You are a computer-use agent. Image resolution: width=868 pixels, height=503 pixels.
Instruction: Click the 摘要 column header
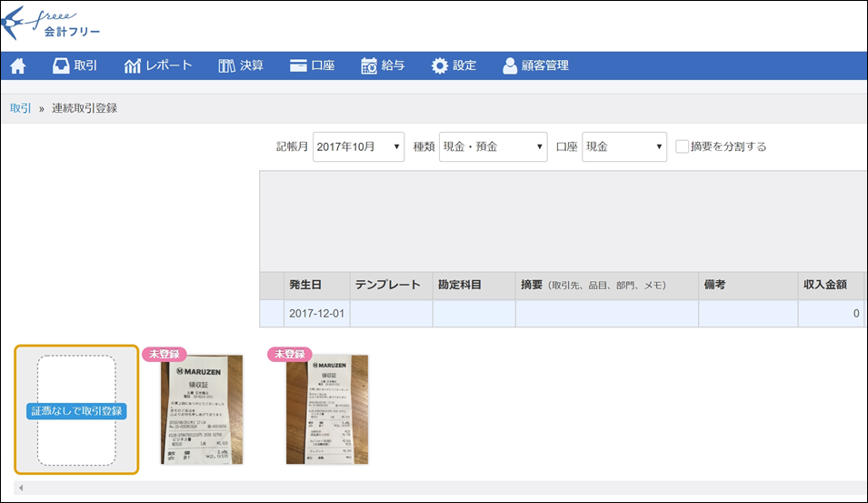[x=607, y=286]
